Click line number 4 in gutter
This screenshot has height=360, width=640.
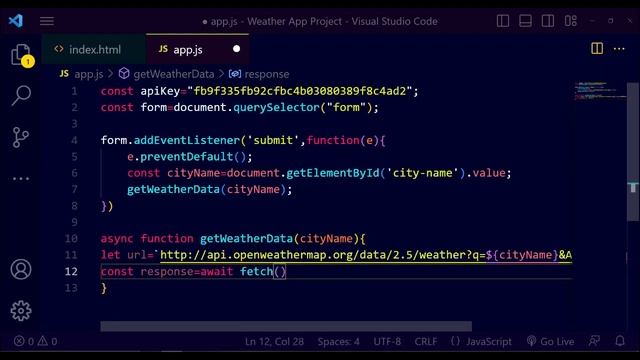pyautogui.click(x=74, y=140)
